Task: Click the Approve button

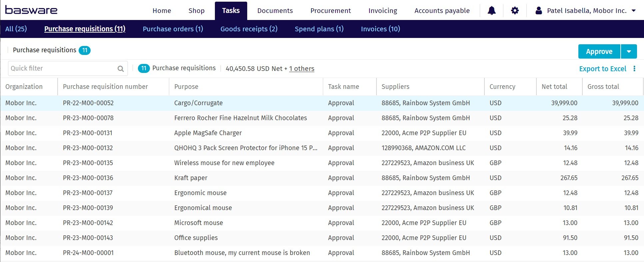Action: click(599, 52)
